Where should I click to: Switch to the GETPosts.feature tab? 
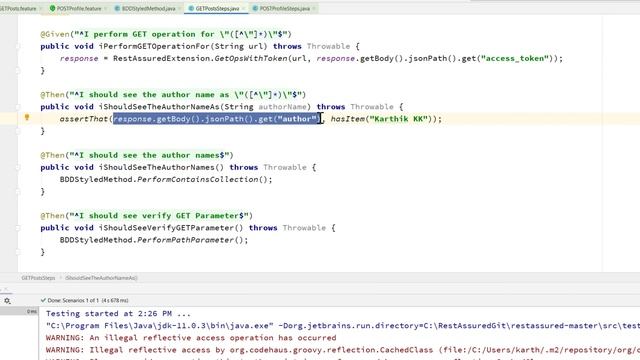[18, 8]
